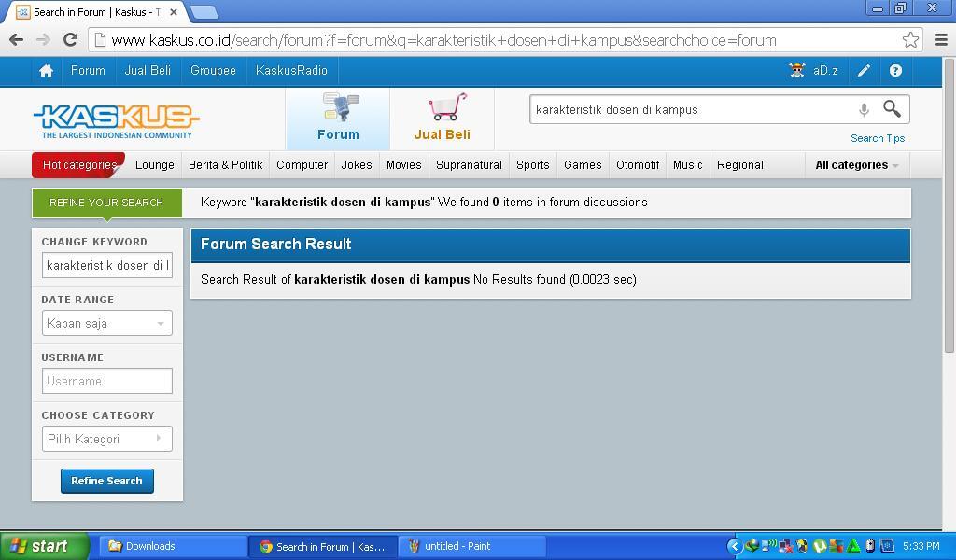956x560 pixels.
Task: Click the Refine Search button
Action: coord(106,481)
